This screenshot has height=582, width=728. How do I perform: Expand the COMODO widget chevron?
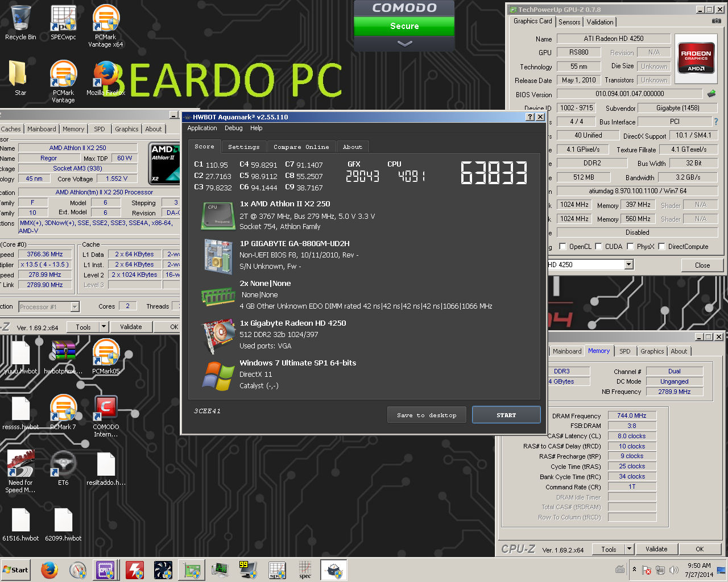pos(404,43)
